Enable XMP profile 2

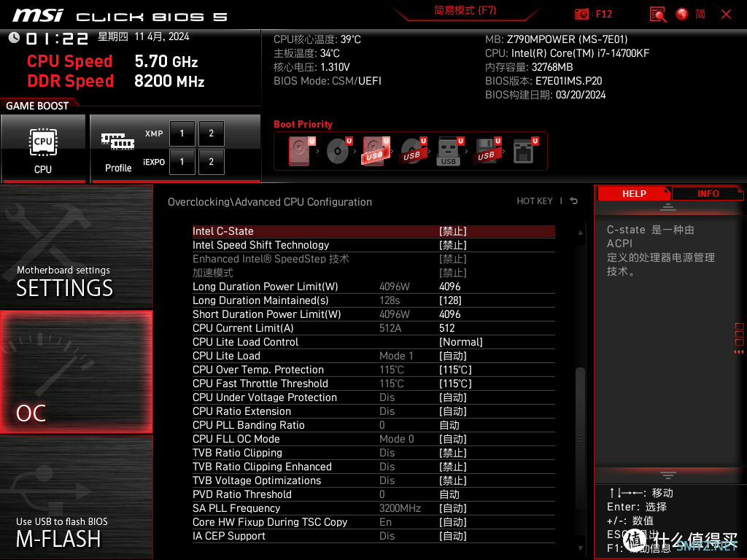[x=211, y=133]
